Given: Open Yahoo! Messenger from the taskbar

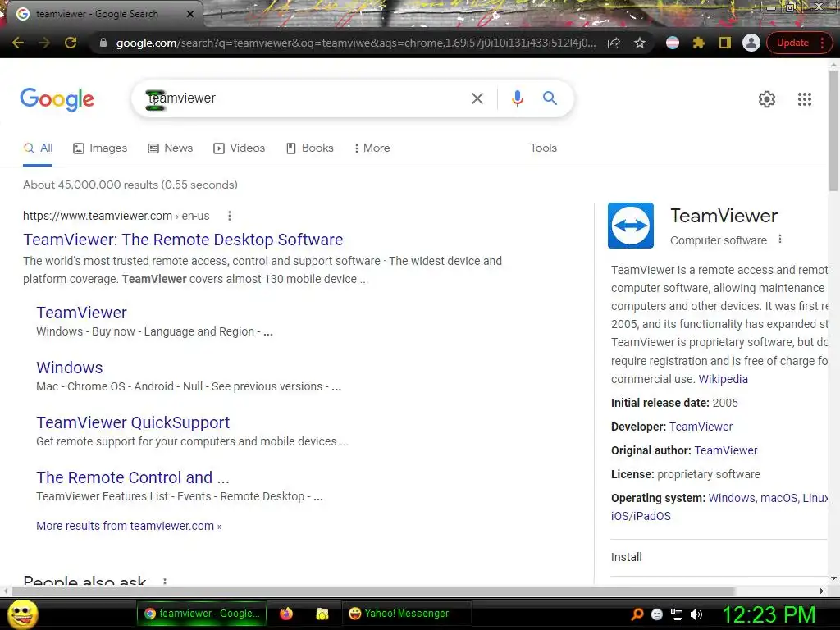Looking at the screenshot, I should (406, 614).
